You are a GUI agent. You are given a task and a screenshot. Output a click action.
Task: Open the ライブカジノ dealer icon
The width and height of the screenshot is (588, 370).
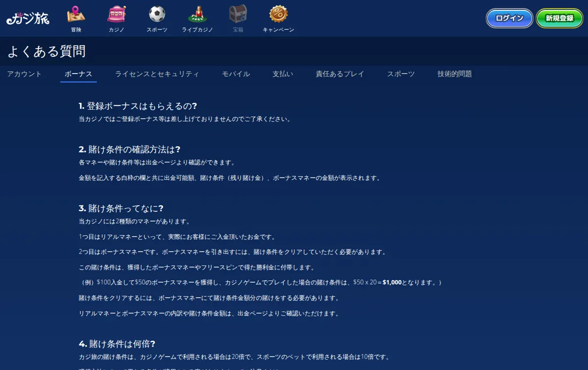(x=197, y=14)
